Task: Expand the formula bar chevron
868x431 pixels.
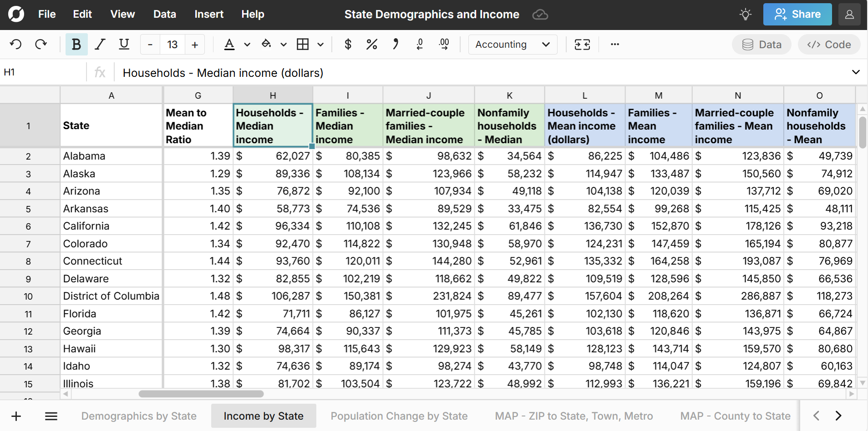Action: point(855,72)
